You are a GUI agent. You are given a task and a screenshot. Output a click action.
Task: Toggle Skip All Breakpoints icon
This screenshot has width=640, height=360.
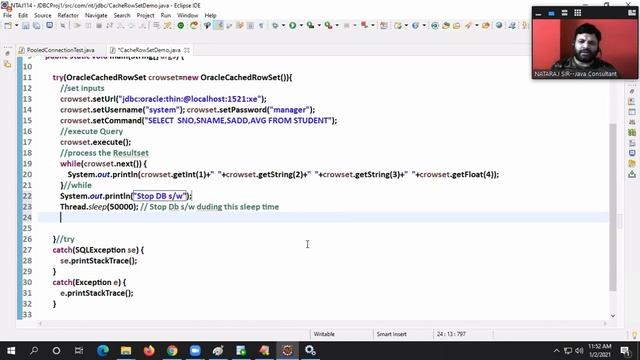click(62, 26)
